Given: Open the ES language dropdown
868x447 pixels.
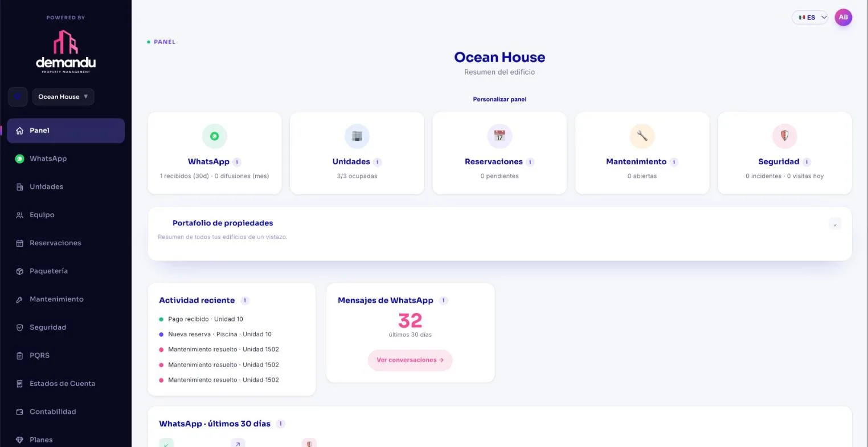Looking at the screenshot, I should click(810, 17).
